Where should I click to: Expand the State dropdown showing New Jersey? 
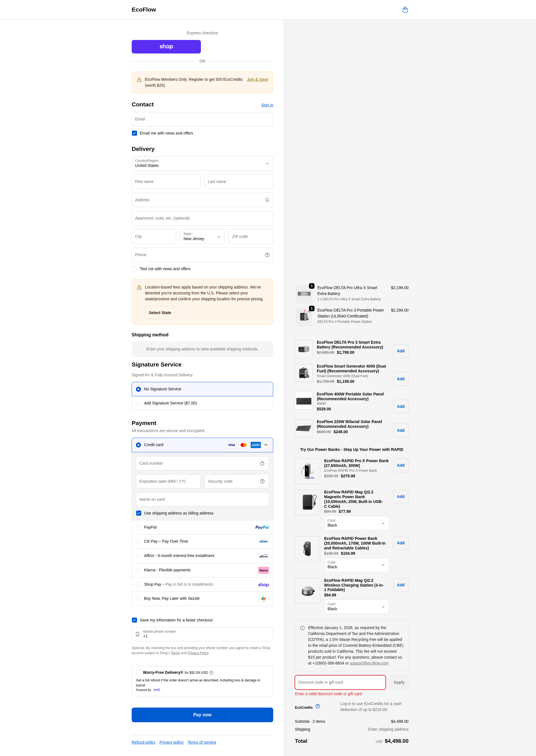coord(202,236)
